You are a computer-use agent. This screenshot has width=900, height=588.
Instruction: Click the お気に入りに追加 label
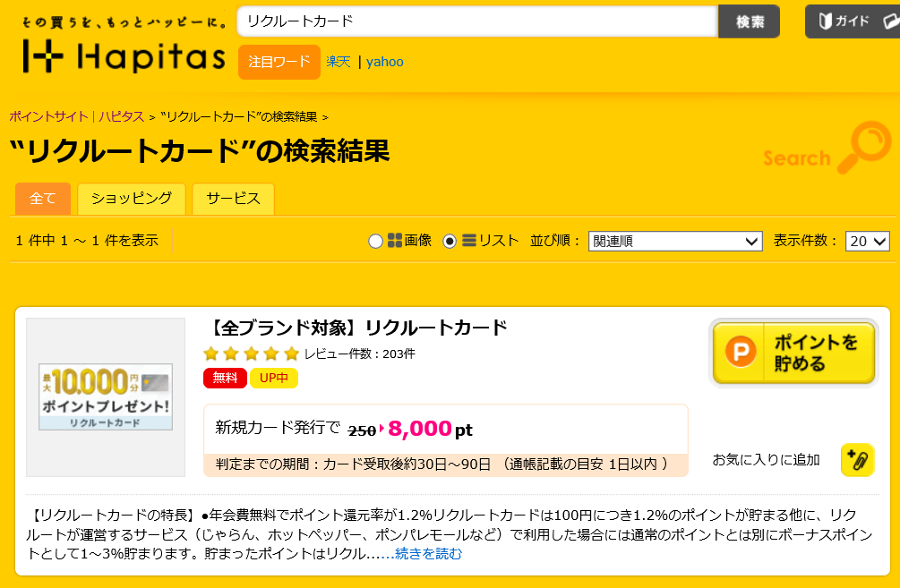point(767,460)
